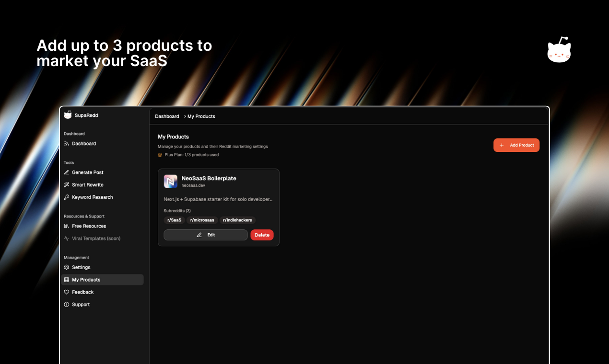Select the r/indiehackers subreddit tag

coord(237,220)
